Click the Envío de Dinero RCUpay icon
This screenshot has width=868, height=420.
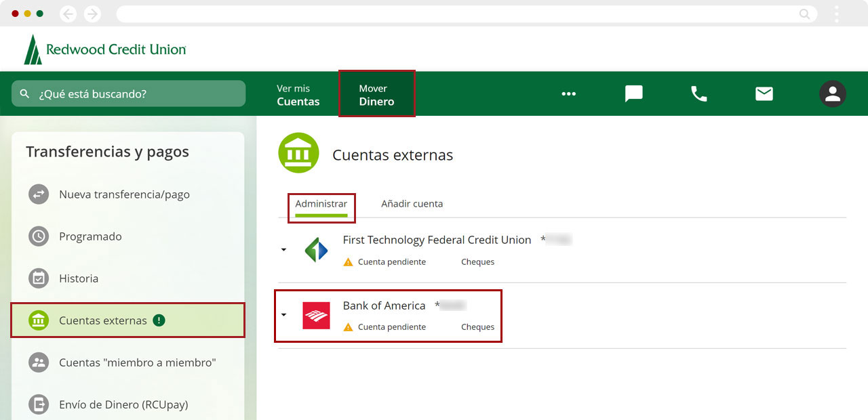tap(39, 404)
